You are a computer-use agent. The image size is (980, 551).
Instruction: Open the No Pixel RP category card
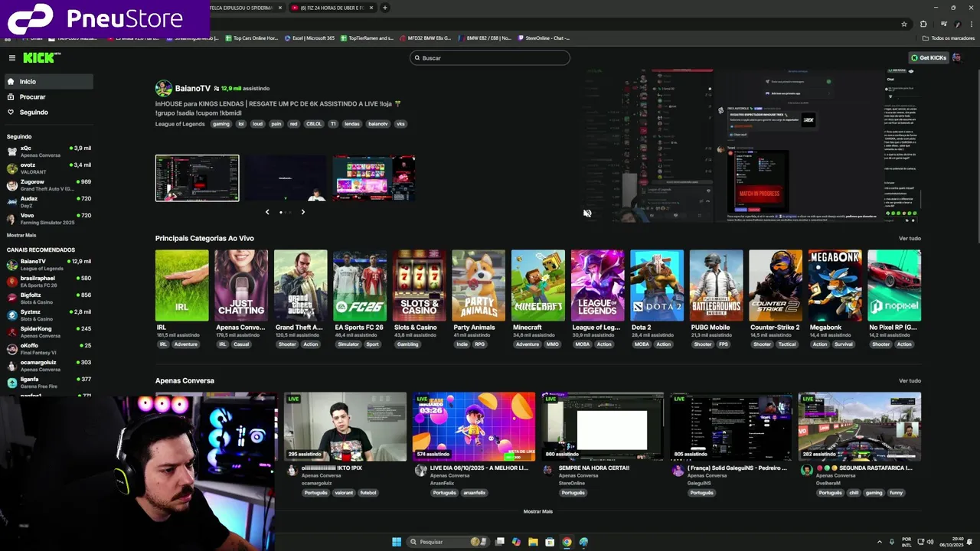tap(894, 285)
